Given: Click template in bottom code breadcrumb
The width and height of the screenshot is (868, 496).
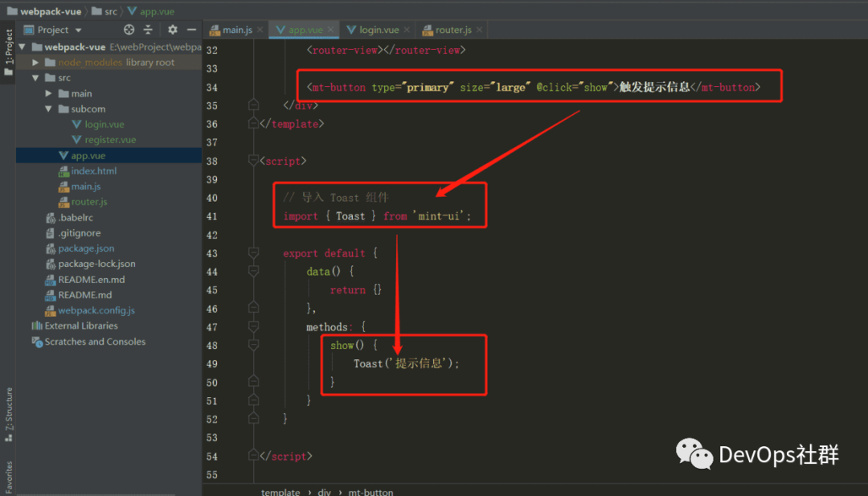Looking at the screenshot, I should click(280, 491).
